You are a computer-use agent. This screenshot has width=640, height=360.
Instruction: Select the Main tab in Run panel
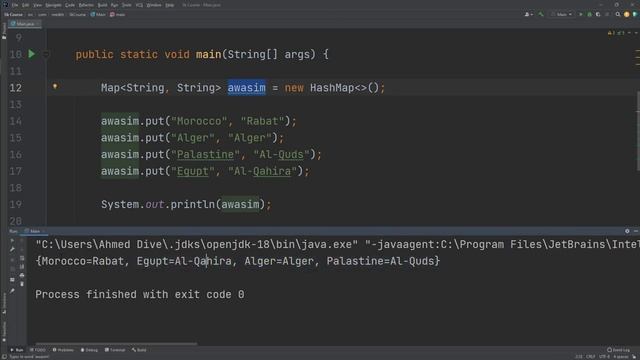pyautogui.click(x=33, y=231)
